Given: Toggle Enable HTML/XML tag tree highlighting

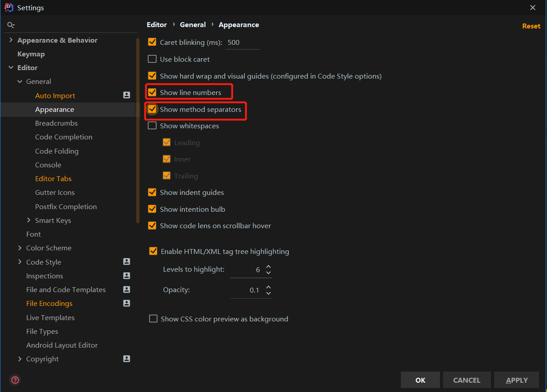Looking at the screenshot, I should tap(153, 251).
